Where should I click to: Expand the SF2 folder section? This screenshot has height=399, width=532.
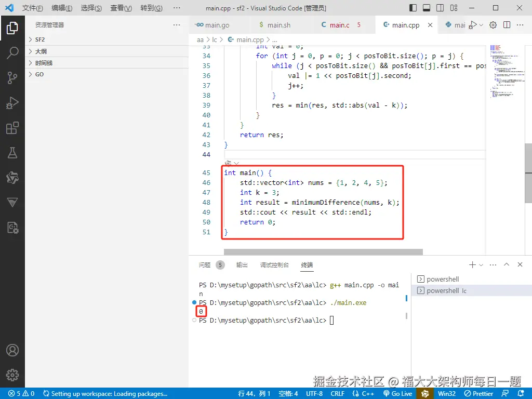[107, 39]
